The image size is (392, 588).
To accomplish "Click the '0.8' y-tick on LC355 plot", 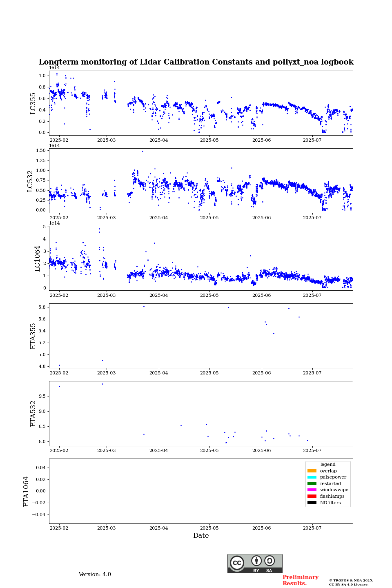I will click(42, 87).
